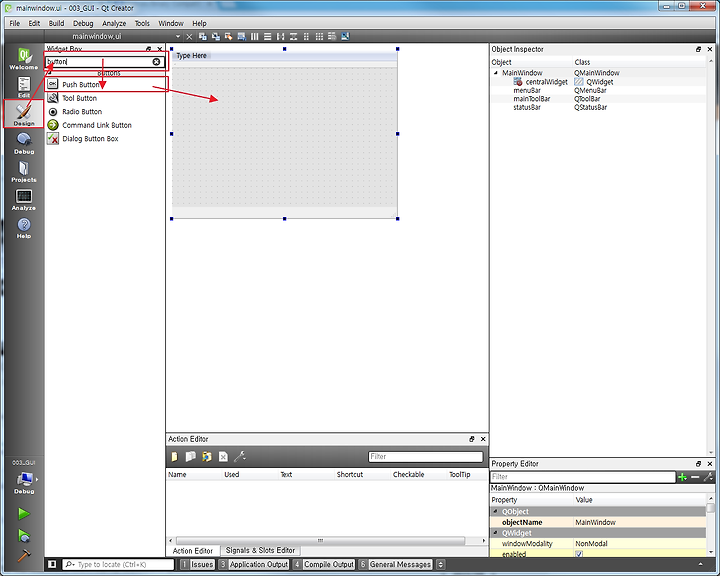Open the mainwindow.ui file dropdown
The height and width of the screenshot is (576, 720).
click(178, 36)
